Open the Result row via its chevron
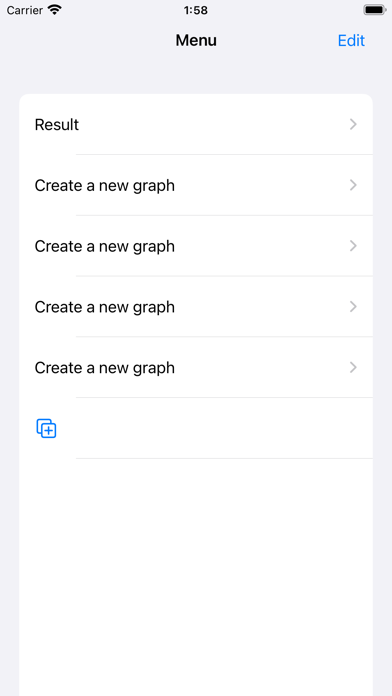Viewport: 392px width, 696px height. [x=353, y=124]
